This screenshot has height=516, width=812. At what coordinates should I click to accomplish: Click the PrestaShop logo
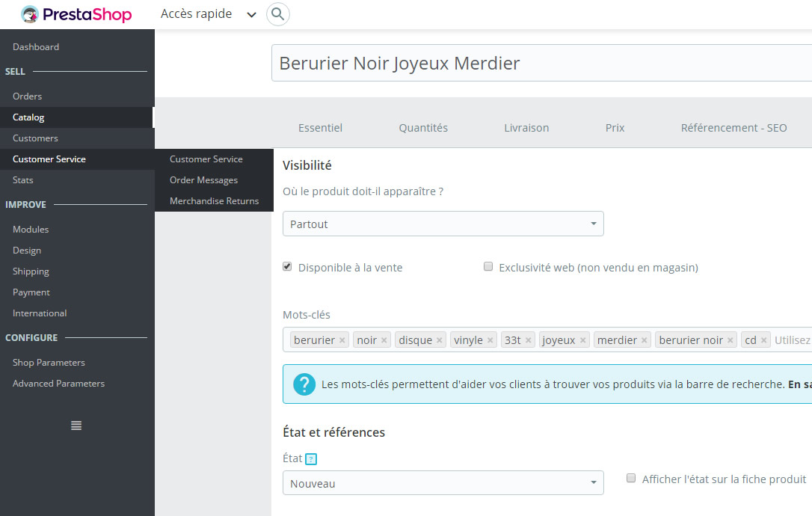click(76, 14)
